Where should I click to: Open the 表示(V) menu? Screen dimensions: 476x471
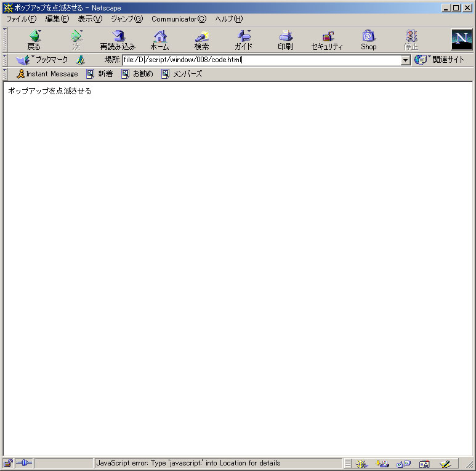90,19
